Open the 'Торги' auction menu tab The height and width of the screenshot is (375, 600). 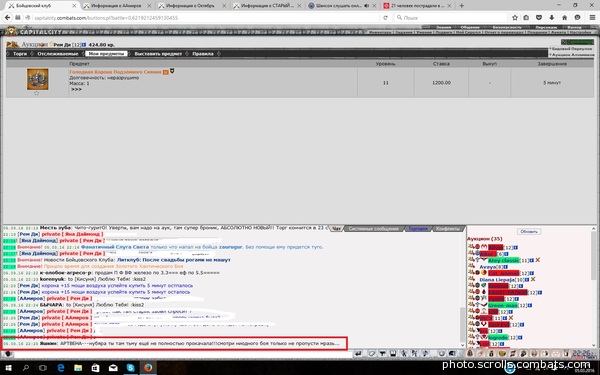click(x=20, y=54)
